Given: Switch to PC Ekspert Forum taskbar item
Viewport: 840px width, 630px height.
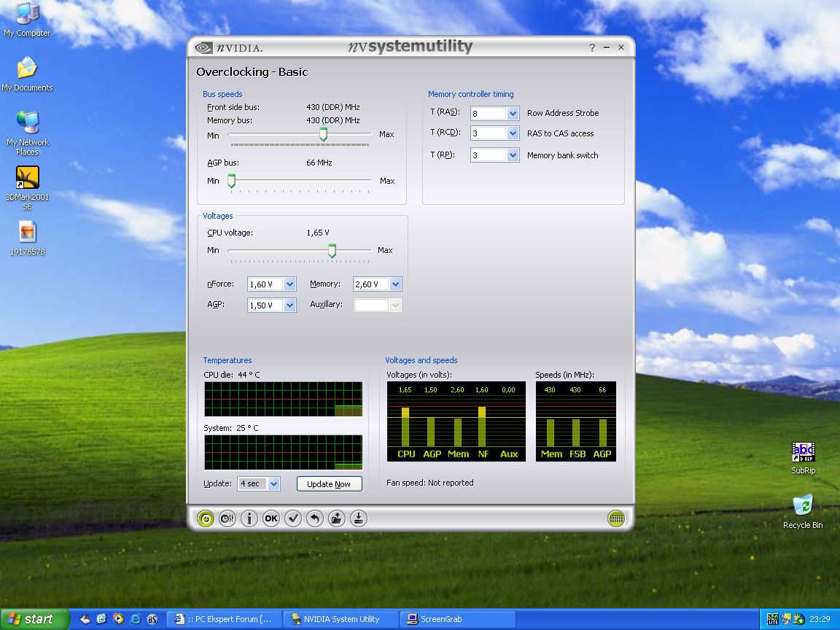Looking at the screenshot, I should (x=223, y=619).
